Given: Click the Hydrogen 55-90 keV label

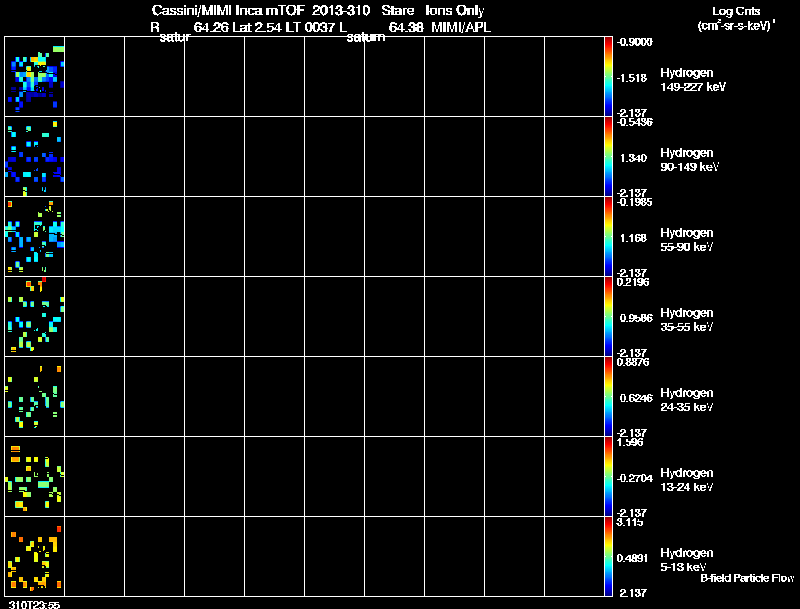Looking at the screenshot, I should click(687, 240).
